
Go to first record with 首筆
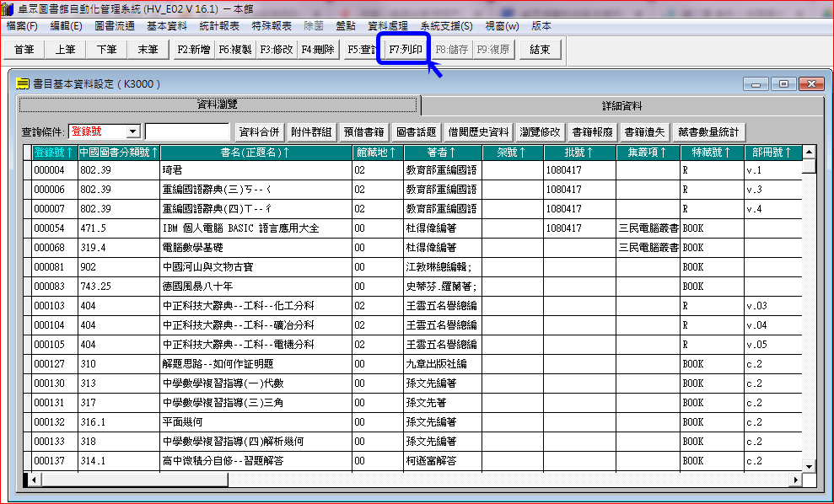pos(24,50)
